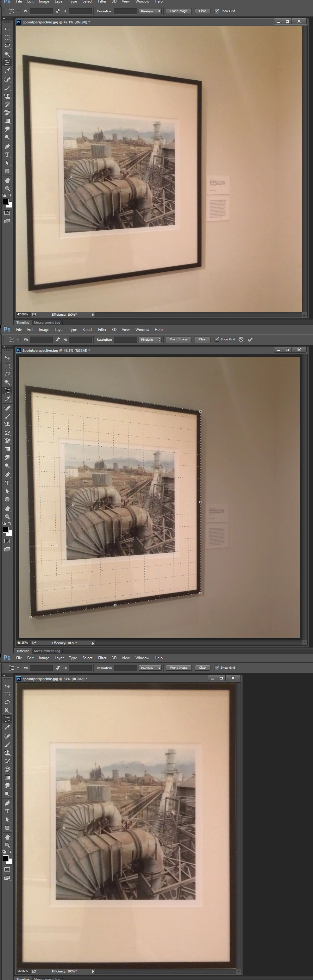Open tool preset picker arrow in 57% window
The width and height of the screenshot is (313, 980).
point(18,668)
